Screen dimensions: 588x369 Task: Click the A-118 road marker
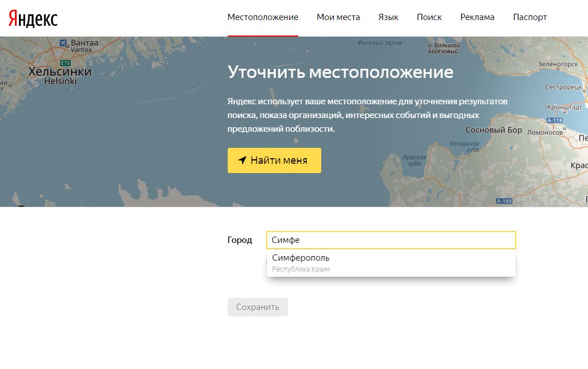click(x=555, y=120)
